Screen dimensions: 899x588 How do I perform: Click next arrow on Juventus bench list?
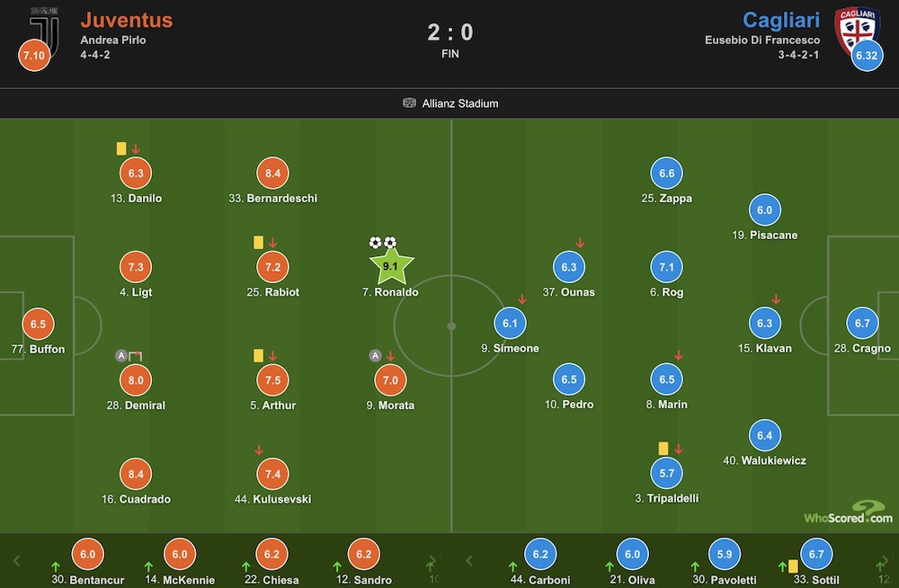(432, 560)
